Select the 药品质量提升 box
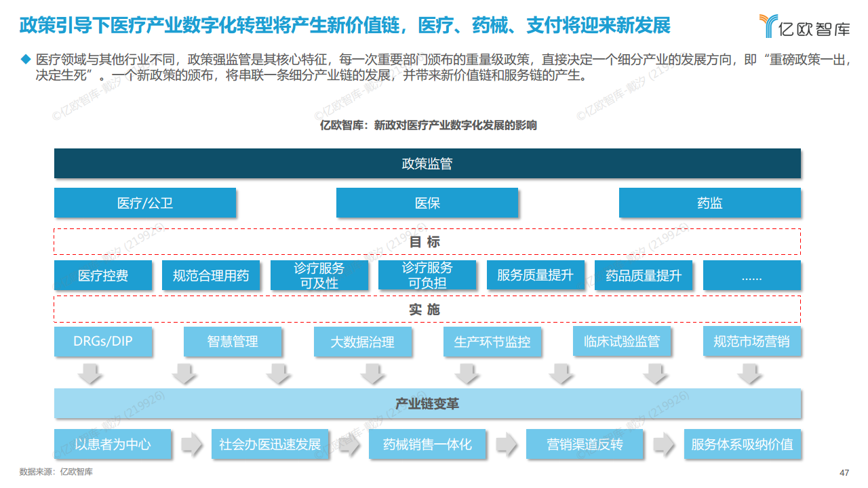The image size is (868, 488). point(644,275)
